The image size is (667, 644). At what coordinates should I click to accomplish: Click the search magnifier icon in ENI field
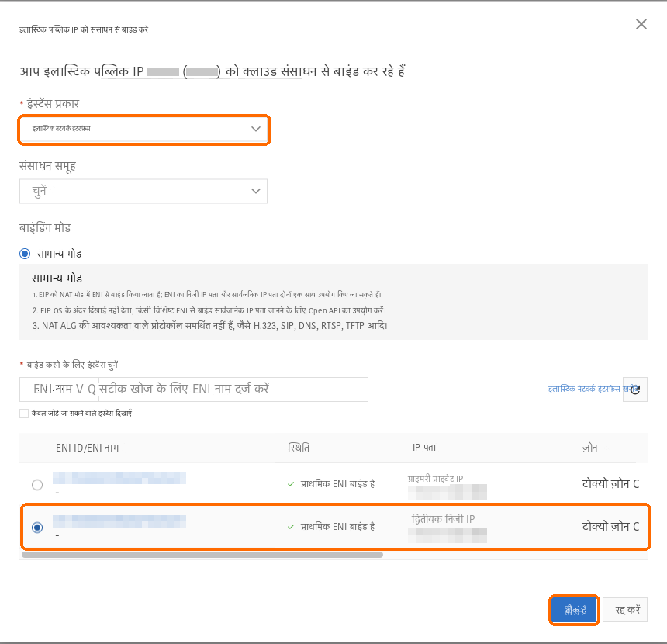[x=92, y=390]
